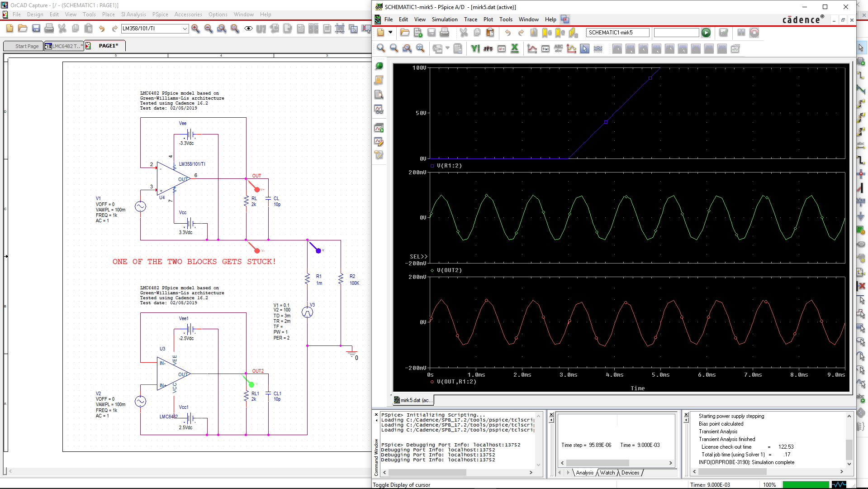868x489 pixels.
Task: Click Undo icon in OrCAD Capture toolbar
Action: click(102, 29)
